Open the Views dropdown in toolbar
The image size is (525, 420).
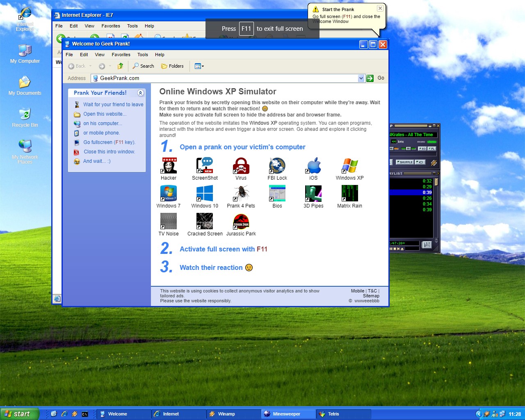(199, 66)
